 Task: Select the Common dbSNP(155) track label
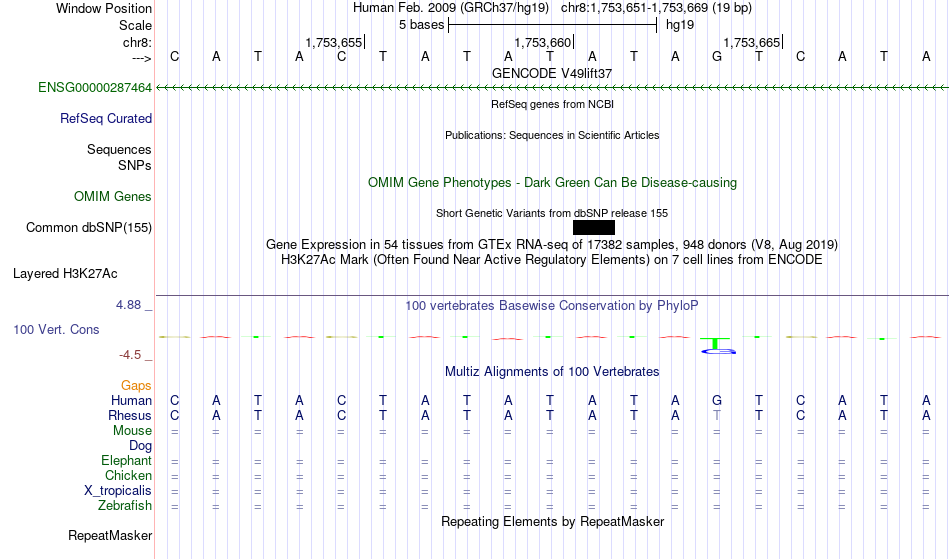88,228
